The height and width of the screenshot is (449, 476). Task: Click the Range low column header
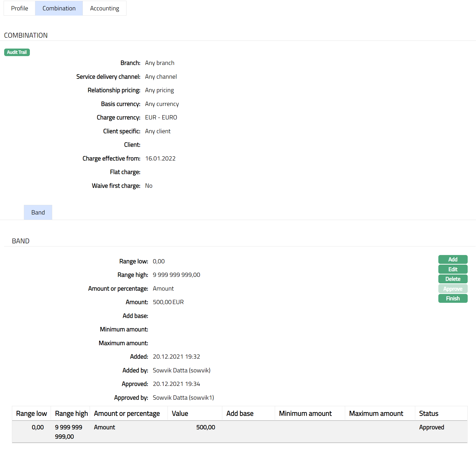(x=31, y=413)
